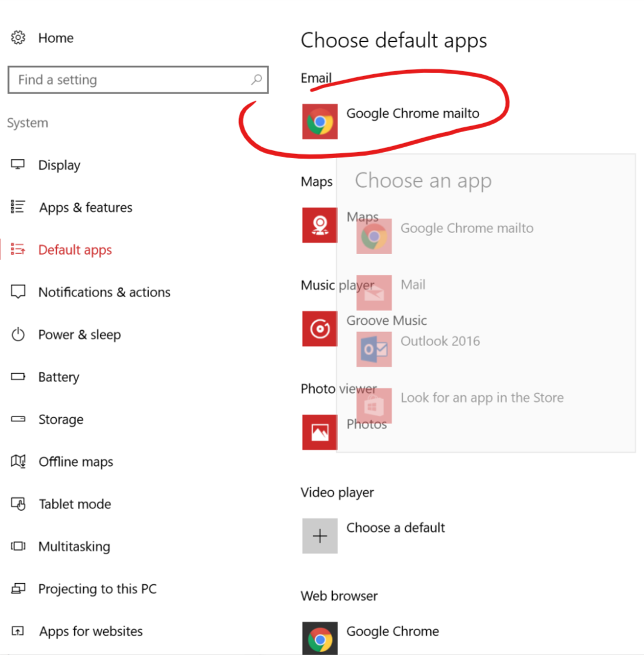Image resolution: width=644 pixels, height=655 pixels.
Task: Change Web browser default Google Chrome
Action: [x=393, y=631]
